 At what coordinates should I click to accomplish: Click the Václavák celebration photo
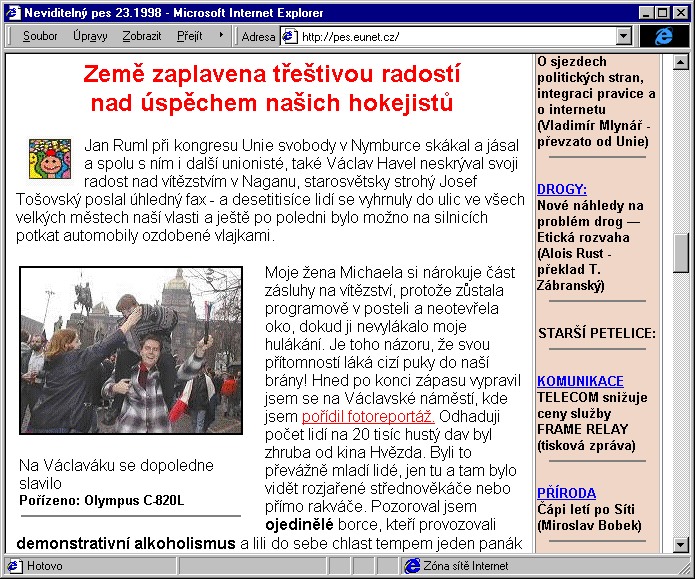[x=131, y=350]
